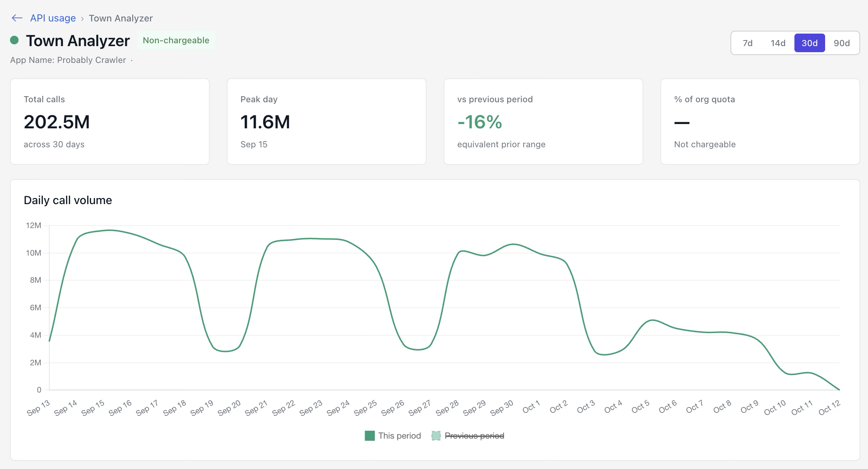The width and height of the screenshot is (868, 469).
Task: Click the Oct 12 x-axis label
Action: [x=830, y=408]
